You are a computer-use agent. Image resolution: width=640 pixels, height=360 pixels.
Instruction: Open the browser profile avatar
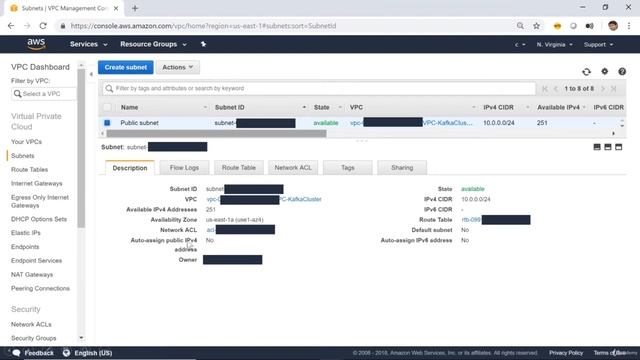[613, 26]
